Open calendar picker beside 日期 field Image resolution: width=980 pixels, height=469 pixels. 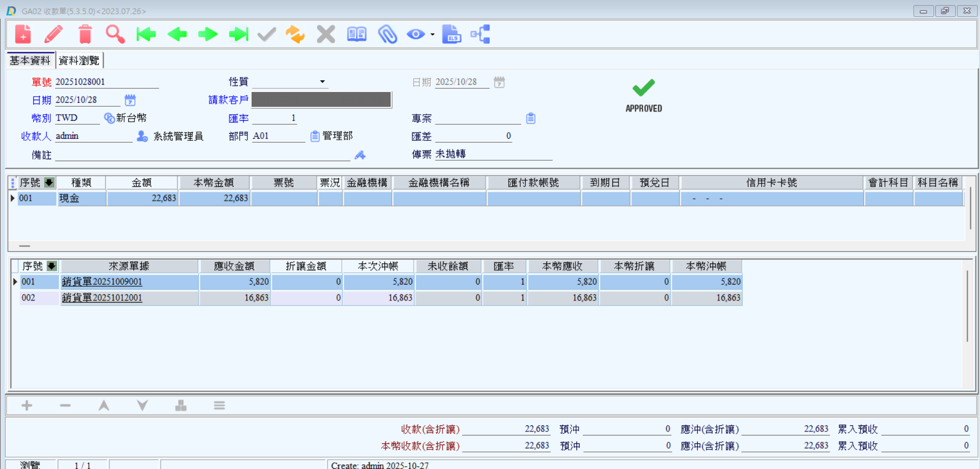click(130, 100)
